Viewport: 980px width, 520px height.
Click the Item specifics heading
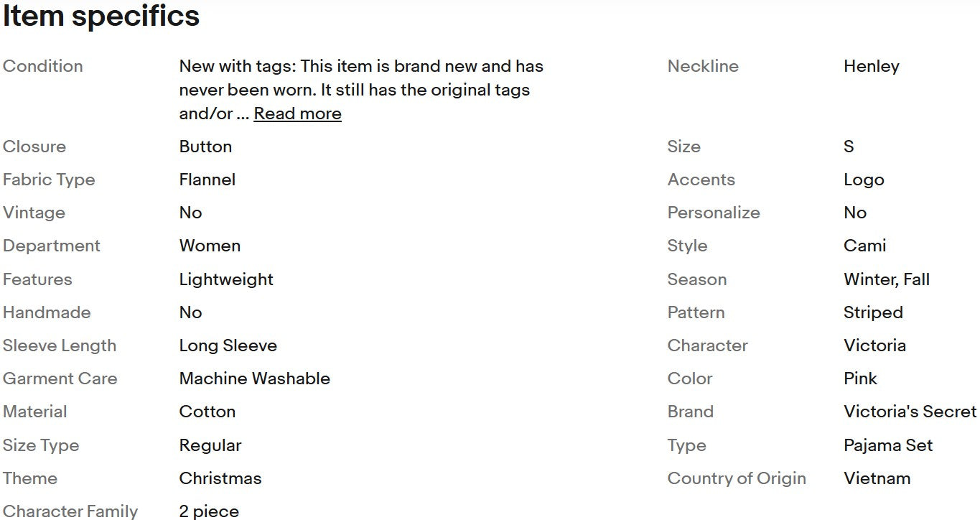pyautogui.click(x=101, y=16)
